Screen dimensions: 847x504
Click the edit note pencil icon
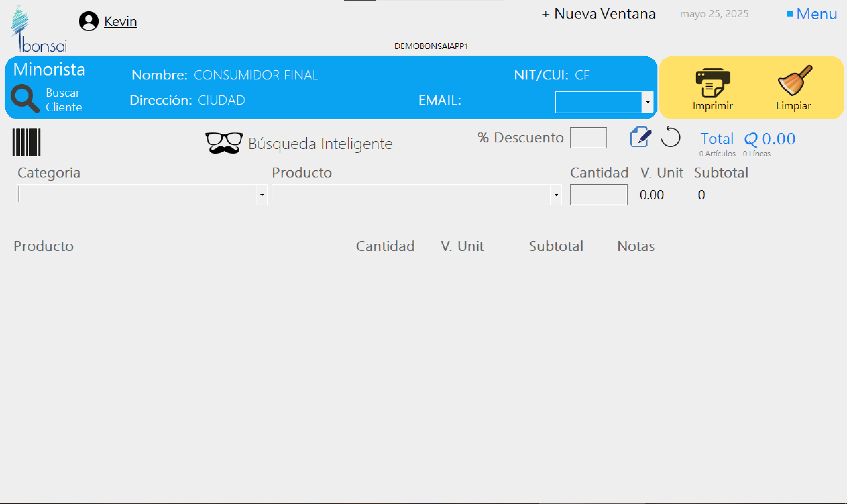(640, 137)
